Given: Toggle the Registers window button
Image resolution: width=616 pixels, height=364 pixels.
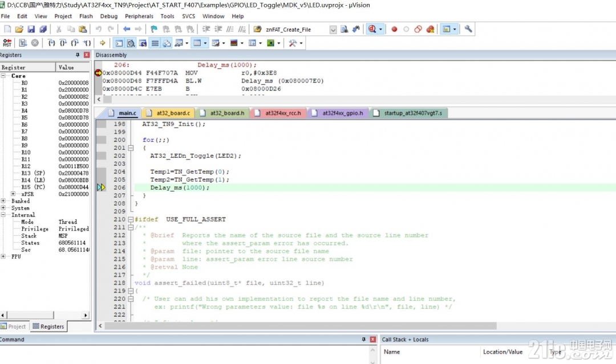Looking at the screenshot, I should (155, 43).
